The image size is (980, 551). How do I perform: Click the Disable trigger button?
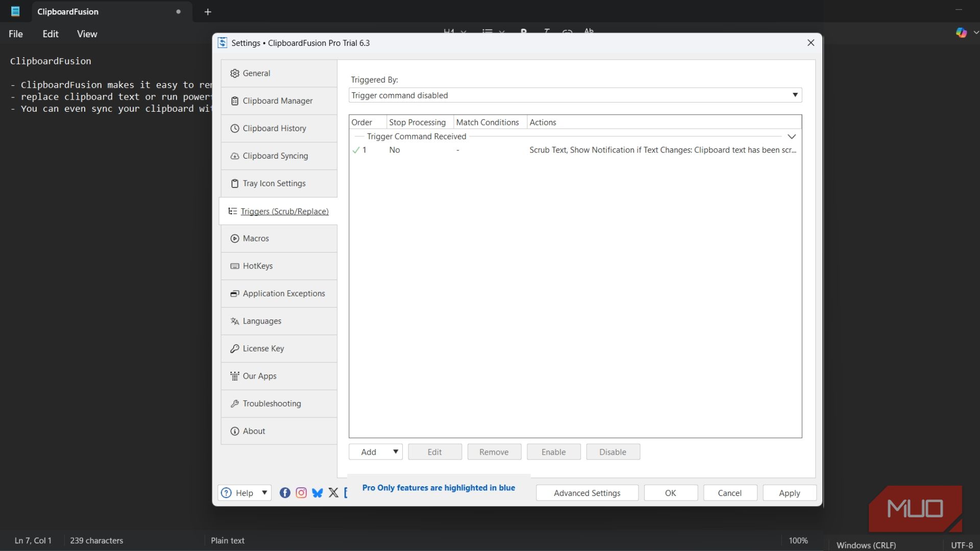point(613,452)
